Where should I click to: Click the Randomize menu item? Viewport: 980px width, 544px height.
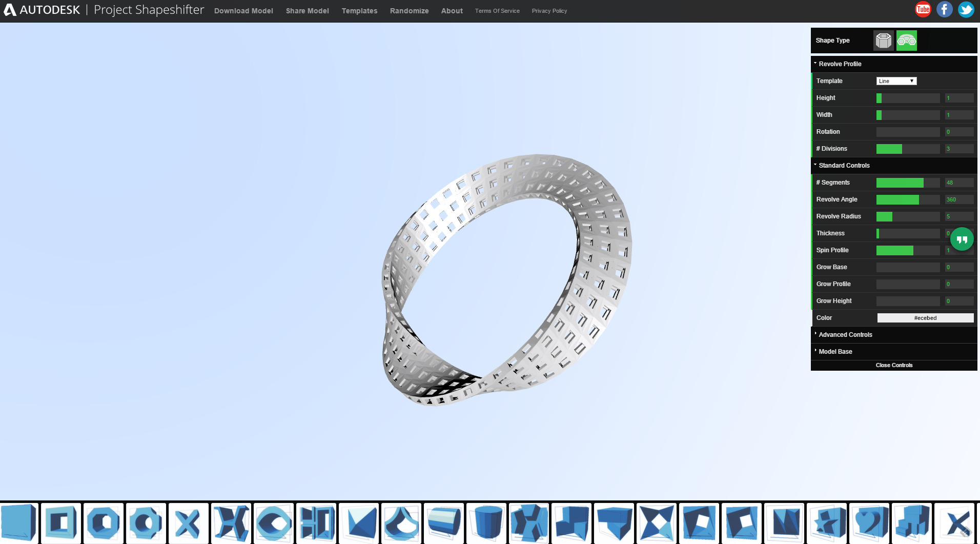[409, 11]
